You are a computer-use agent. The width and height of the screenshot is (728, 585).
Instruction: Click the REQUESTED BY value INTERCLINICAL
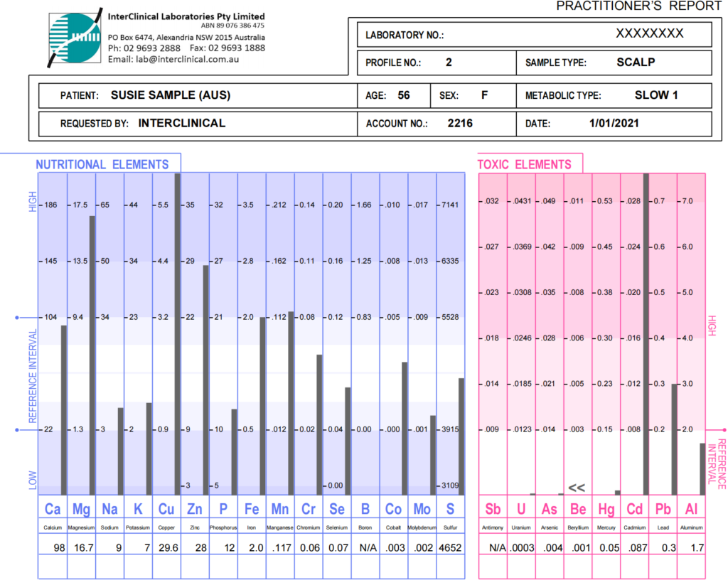pos(181,123)
